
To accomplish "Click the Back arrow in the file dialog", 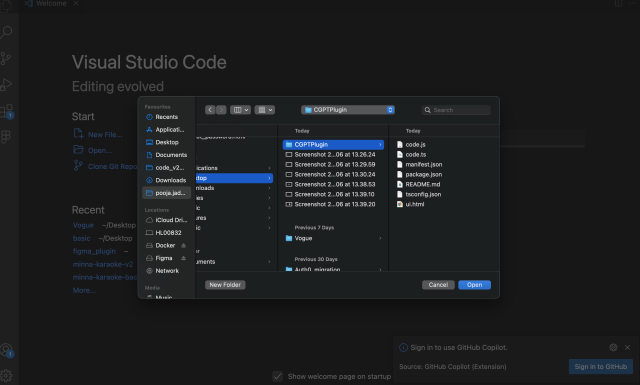I will click(x=210, y=110).
